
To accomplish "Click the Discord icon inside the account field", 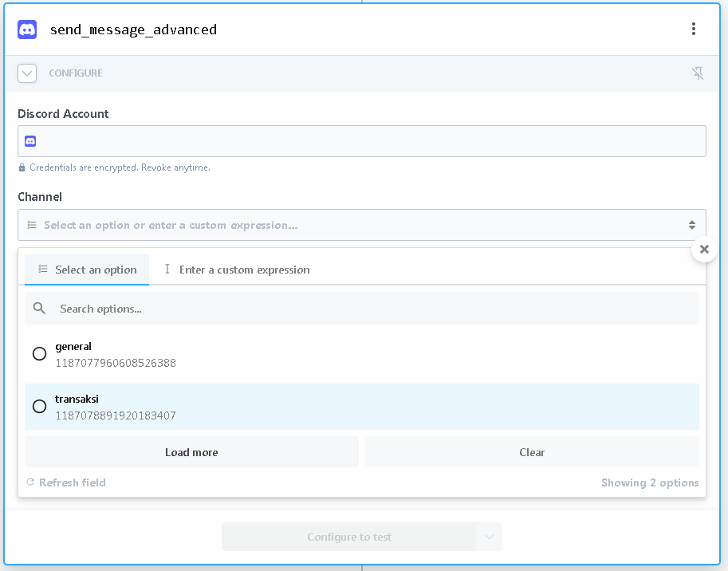I will (30, 141).
